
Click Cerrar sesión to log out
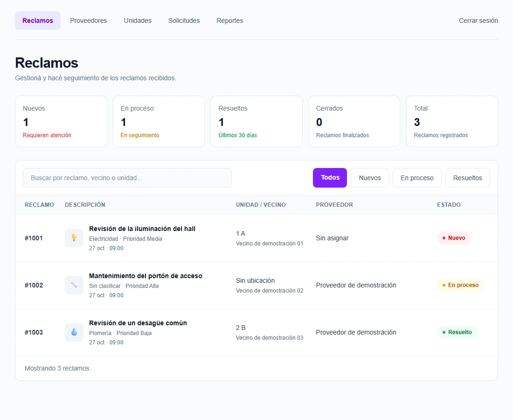pos(478,21)
